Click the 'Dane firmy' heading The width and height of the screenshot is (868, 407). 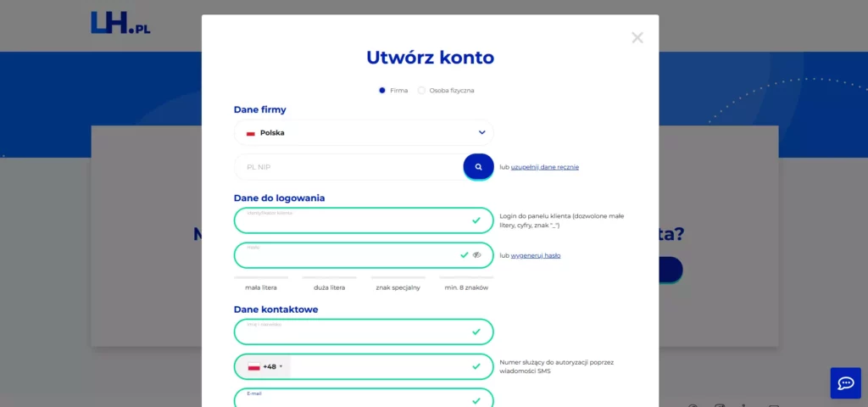click(x=260, y=109)
